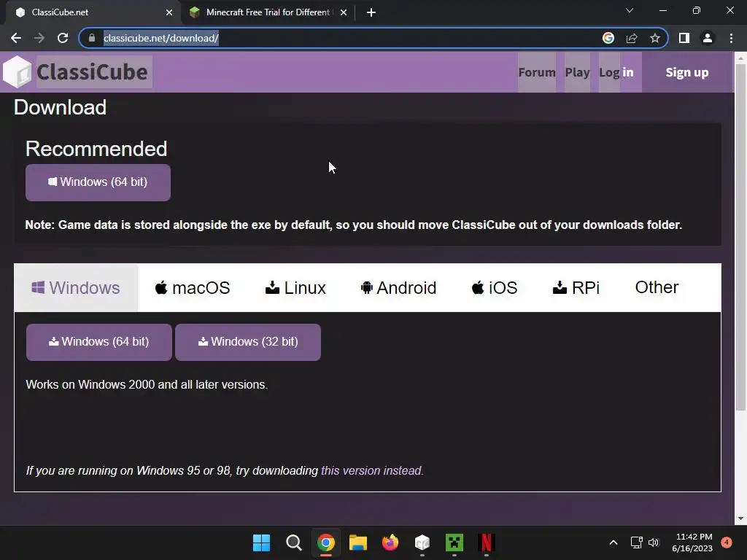Select the Other platform tab
This screenshot has height=560, width=747.
click(657, 287)
